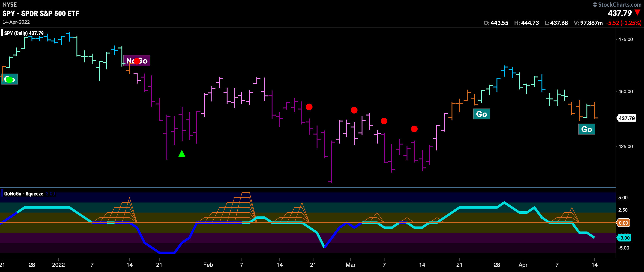The height and width of the screenshot is (272, 644).
Task: Click the red dot above March 1
Action: [x=354, y=110]
